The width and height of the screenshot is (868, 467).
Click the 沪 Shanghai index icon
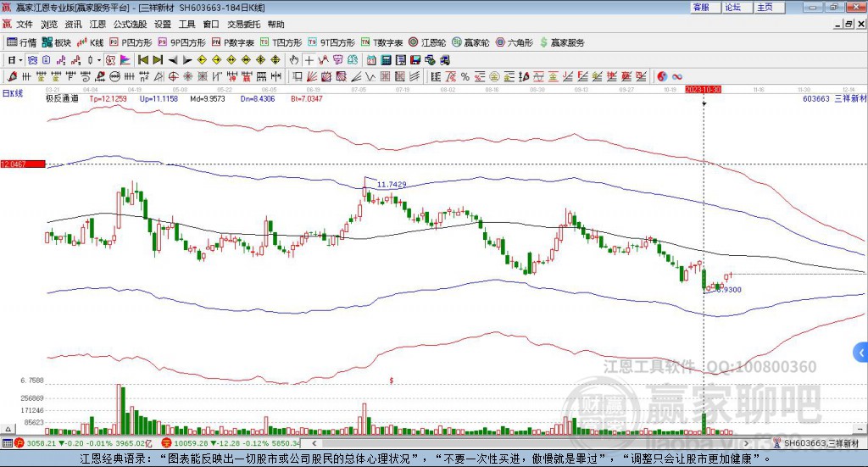[19, 443]
